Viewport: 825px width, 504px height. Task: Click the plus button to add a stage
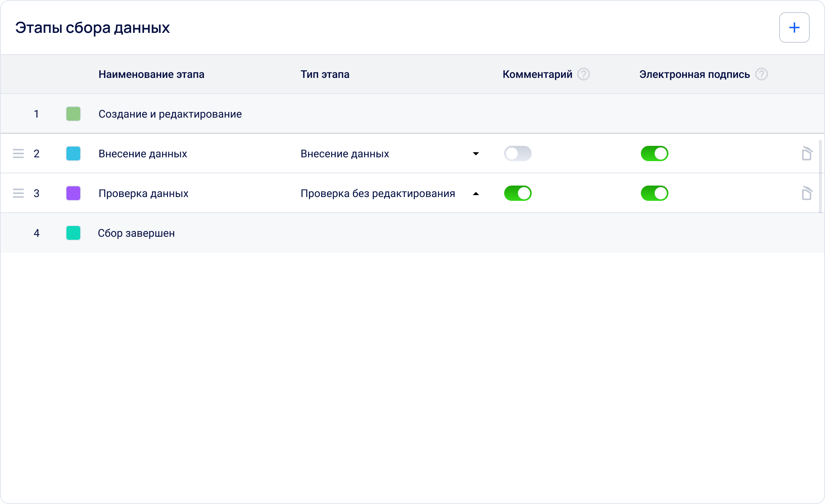click(794, 27)
